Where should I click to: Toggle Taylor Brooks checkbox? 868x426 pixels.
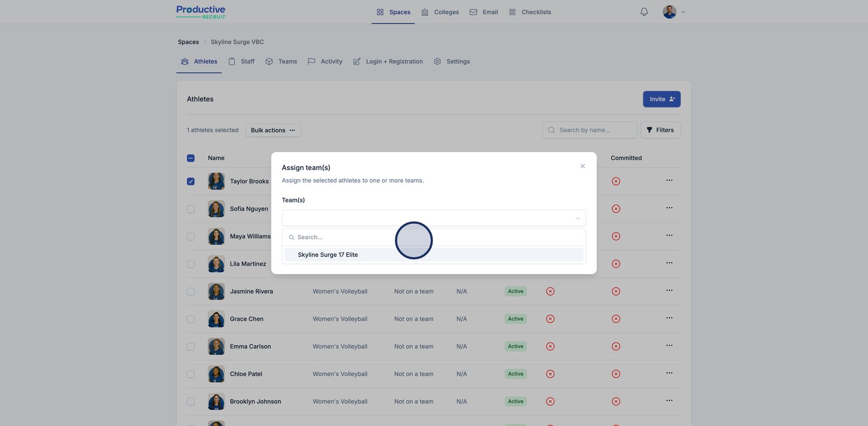(x=191, y=181)
